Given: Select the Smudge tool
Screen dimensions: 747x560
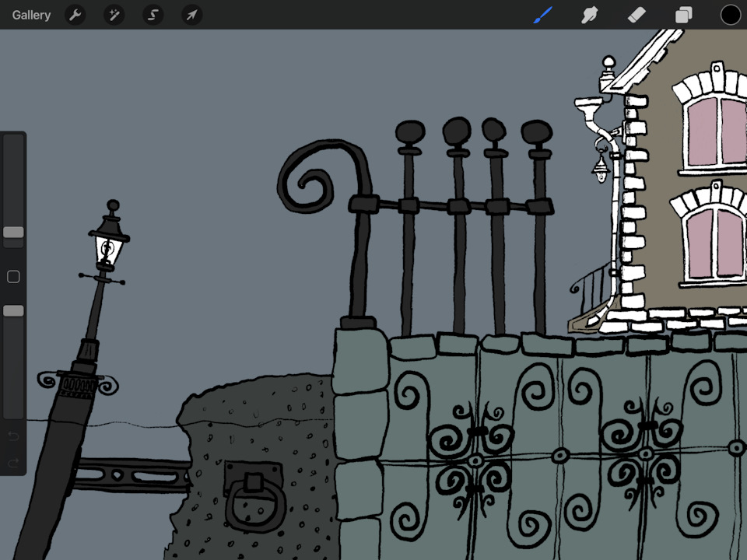Looking at the screenshot, I should (x=590, y=15).
